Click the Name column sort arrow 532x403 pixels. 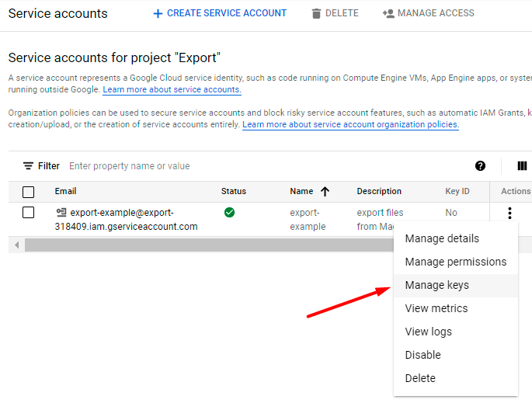(x=325, y=192)
